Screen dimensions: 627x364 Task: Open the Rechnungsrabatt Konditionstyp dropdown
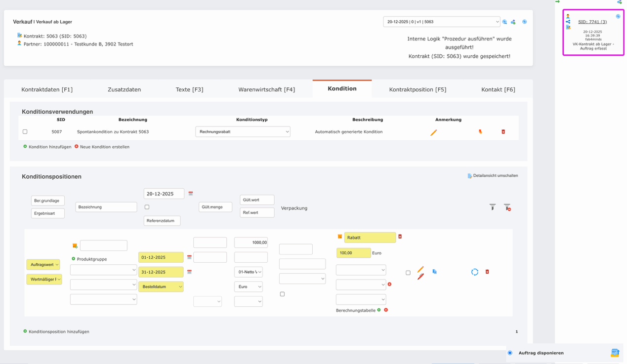pos(243,132)
